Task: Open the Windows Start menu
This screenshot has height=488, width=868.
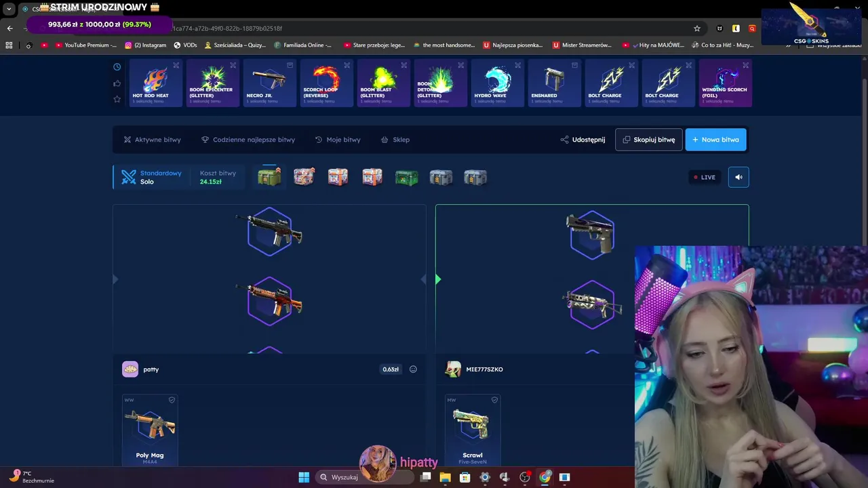Action: click(304, 477)
